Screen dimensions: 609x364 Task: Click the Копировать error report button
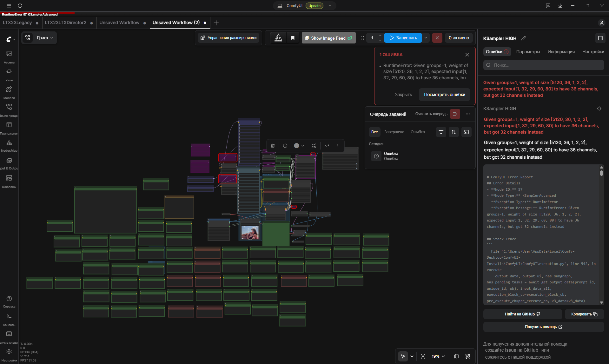pyautogui.click(x=584, y=314)
